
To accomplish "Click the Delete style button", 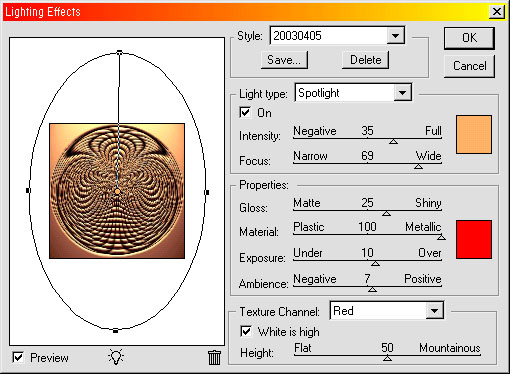I will pos(366,60).
